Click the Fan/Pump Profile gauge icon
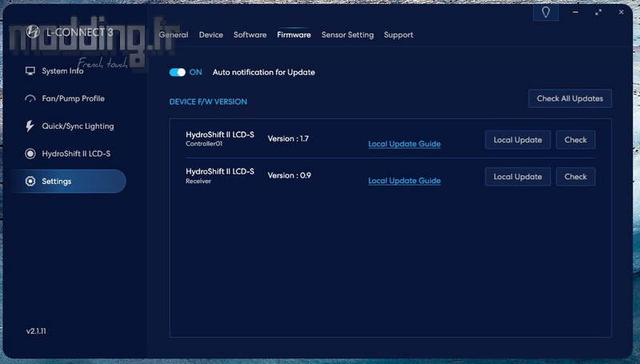Image resolution: width=640 pixels, height=364 pixels. [x=30, y=99]
